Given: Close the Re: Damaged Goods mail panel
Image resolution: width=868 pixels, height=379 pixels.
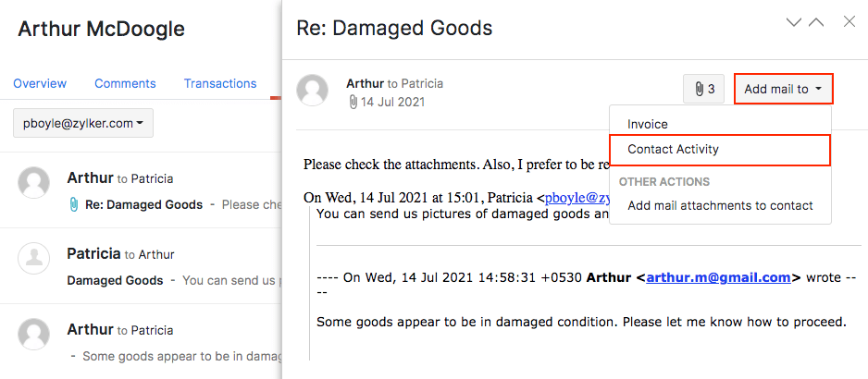Looking at the screenshot, I should (x=849, y=22).
